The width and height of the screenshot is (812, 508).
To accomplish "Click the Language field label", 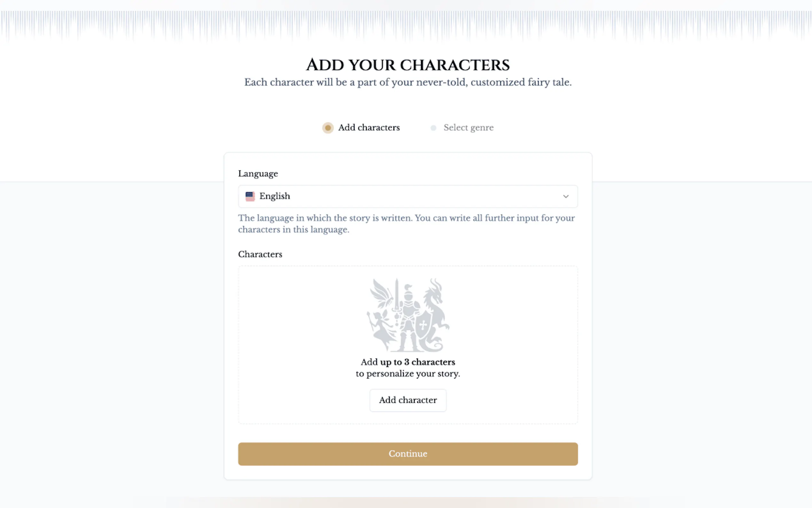I will coord(258,174).
